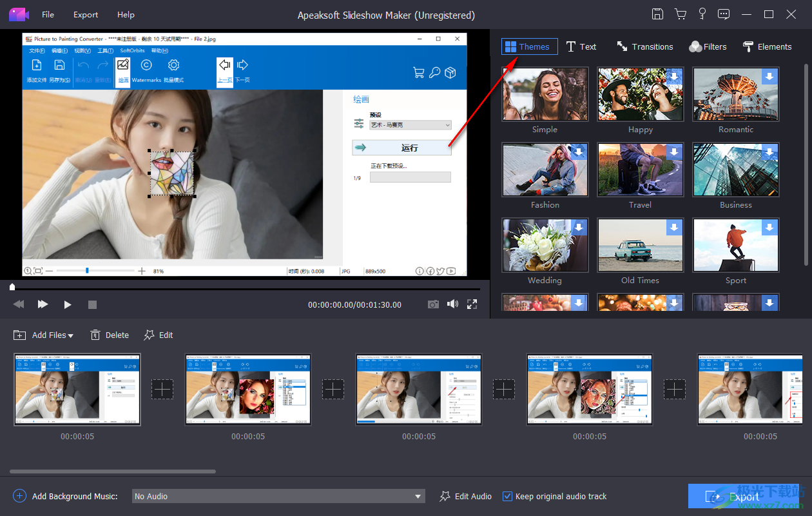
Task: Open the Export menu
Action: tap(86, 14)
